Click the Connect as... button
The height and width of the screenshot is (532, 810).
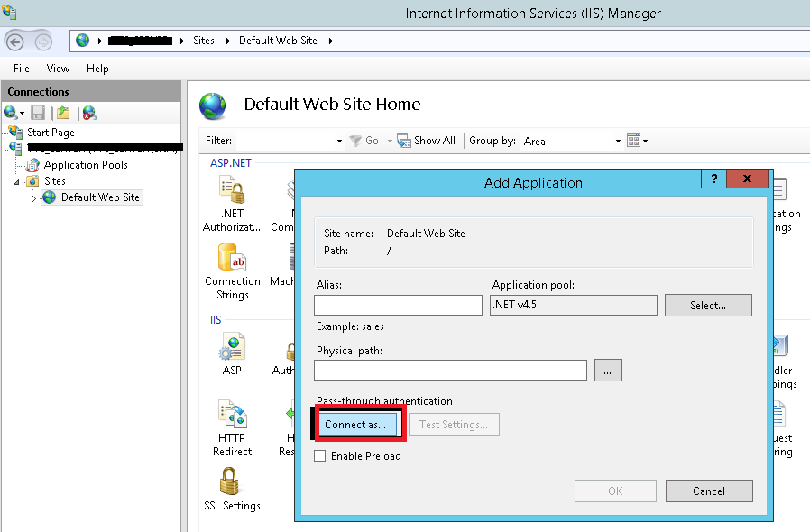355,425
